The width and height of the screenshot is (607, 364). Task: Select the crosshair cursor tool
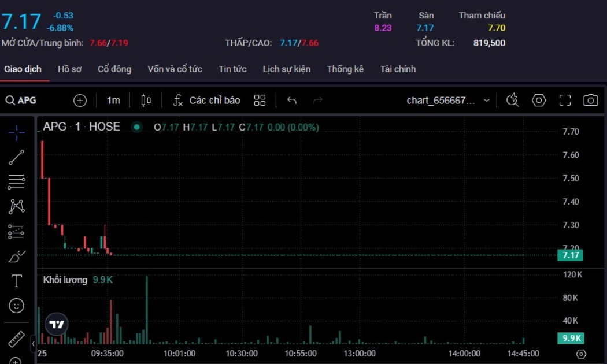click(16, 133)
